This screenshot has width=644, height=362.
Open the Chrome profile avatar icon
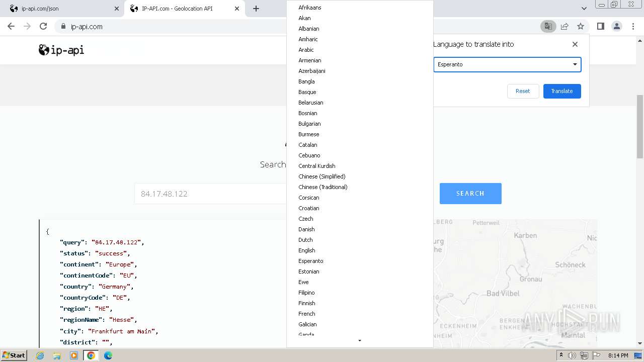617,26
